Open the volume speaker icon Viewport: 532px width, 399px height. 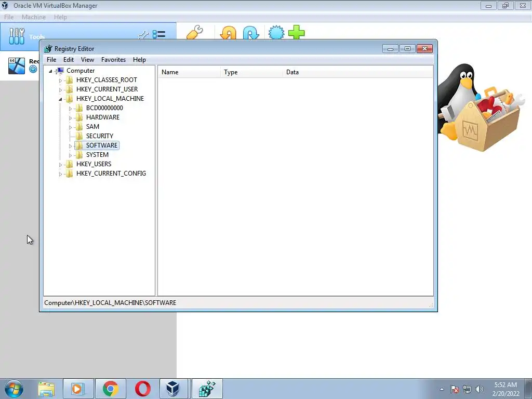click(x=480, y=389)
